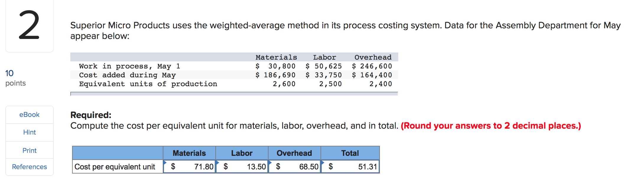Click the $ 186,690 materials value

(x=275, y=75)
